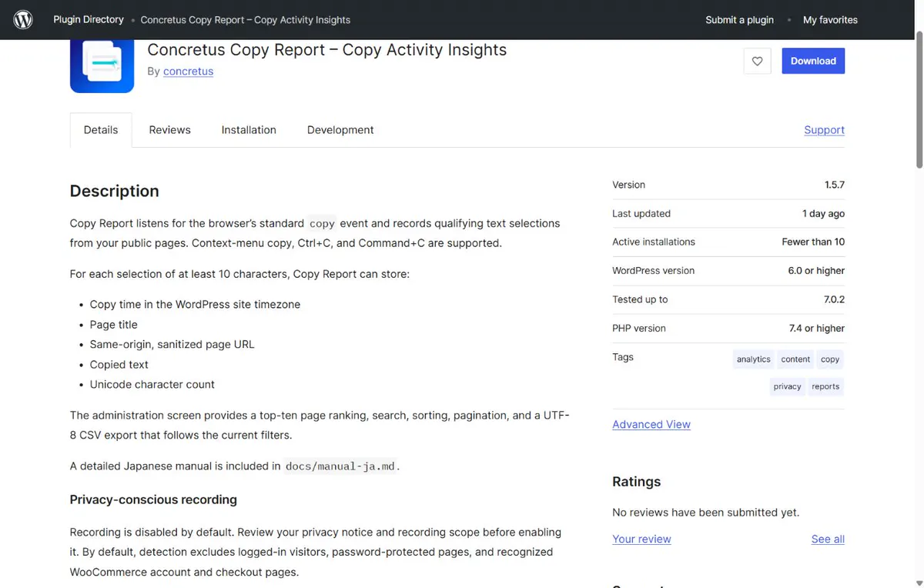Switch to the Reviews tab
The image size is (924, 588).
(x=169, y=130)
